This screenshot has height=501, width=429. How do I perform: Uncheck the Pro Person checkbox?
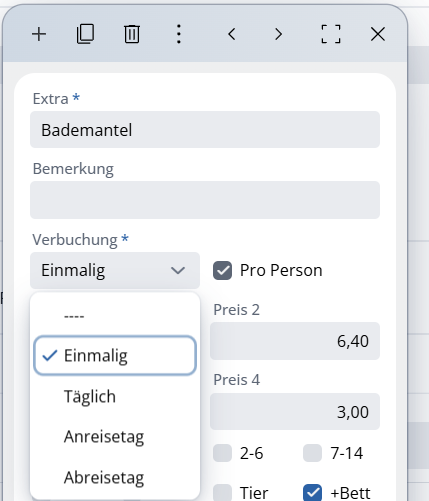[x=222, y=270]
